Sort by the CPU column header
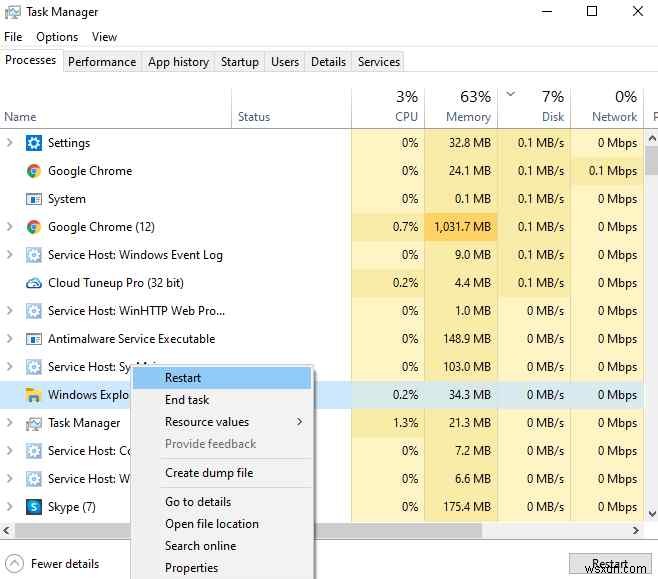Viewport: 658px width, 579px height. coord(388,108)
